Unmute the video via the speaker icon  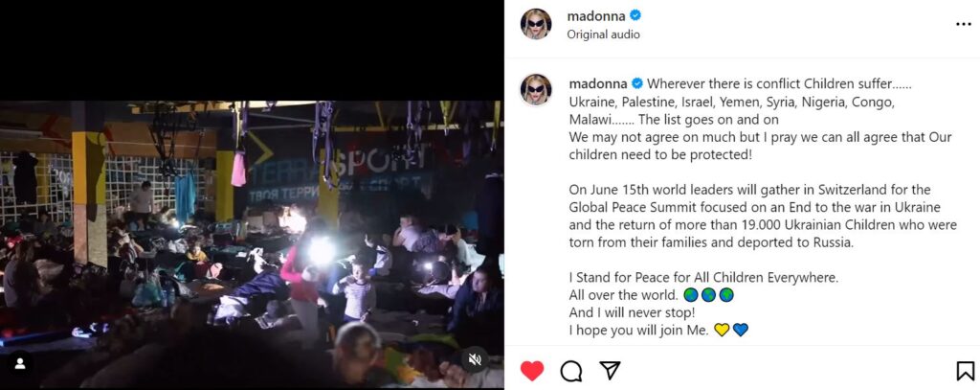[x=475, y=359]
